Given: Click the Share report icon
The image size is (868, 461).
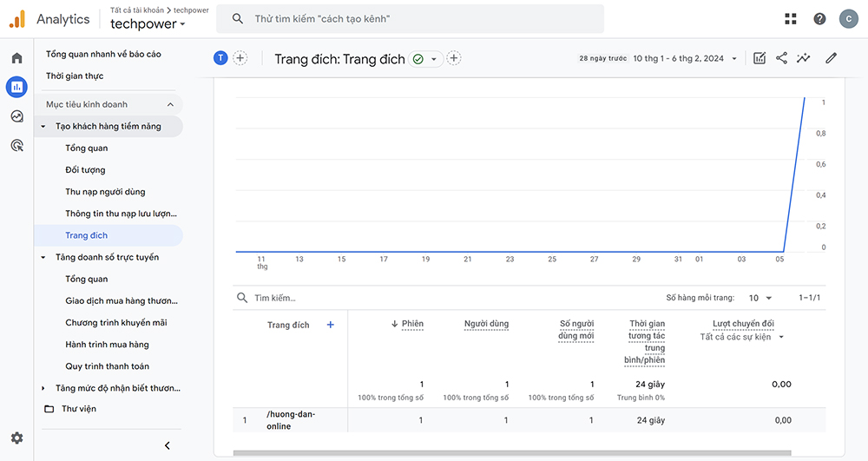Looking at the screenshot, I should coord(781,58).
